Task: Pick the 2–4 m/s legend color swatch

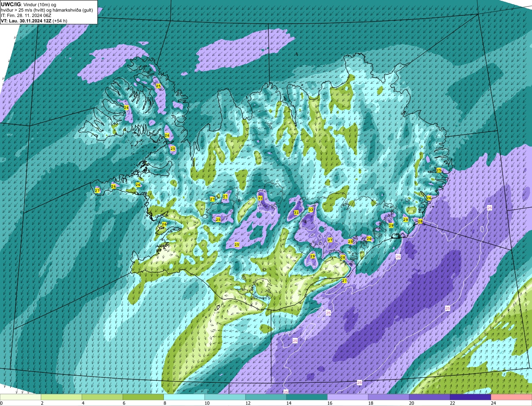Action: coord(62,397)
